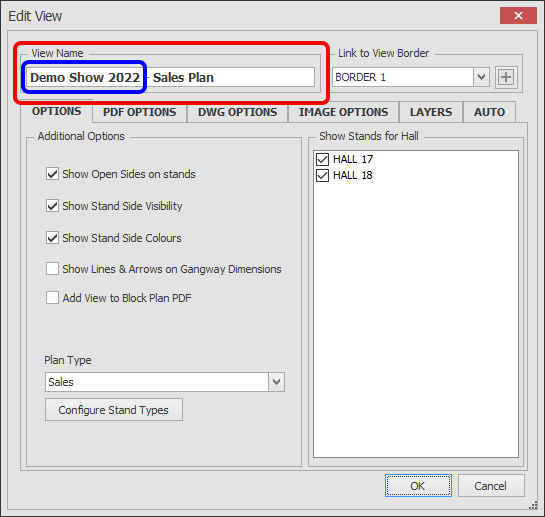
Task: Expand the Plan Type dropdown arrow
Action: coord(276,382)
